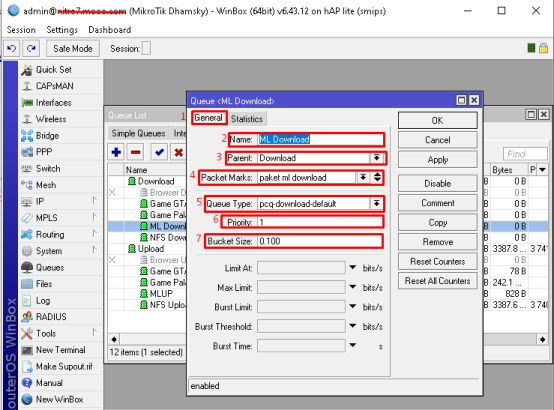Click the blue plus add button in Queue List

[x=116, y=152]
